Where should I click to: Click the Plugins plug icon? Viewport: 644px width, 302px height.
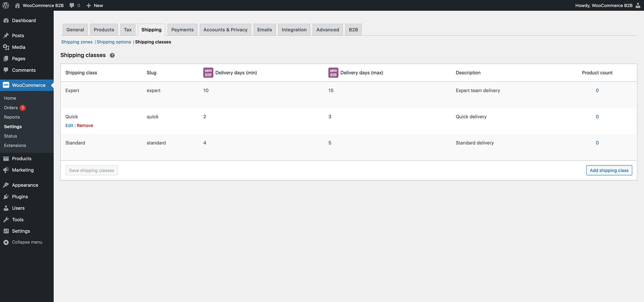point(6,197)
